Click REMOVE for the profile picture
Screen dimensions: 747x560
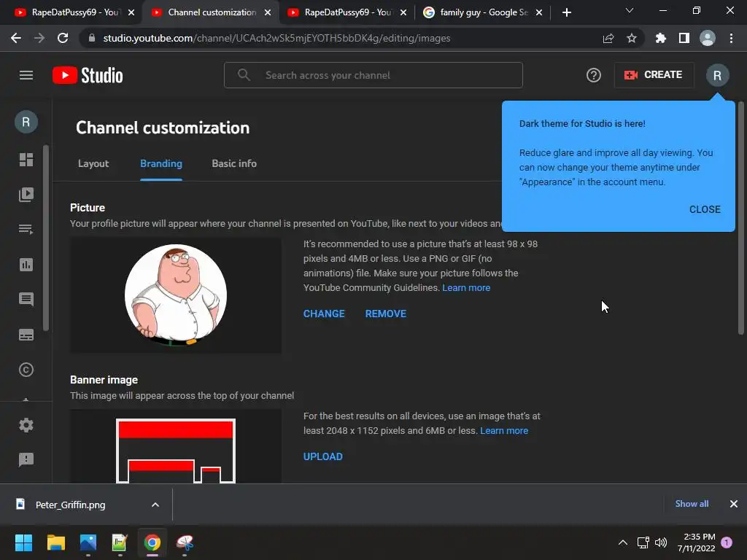click(x=385, y=314)
